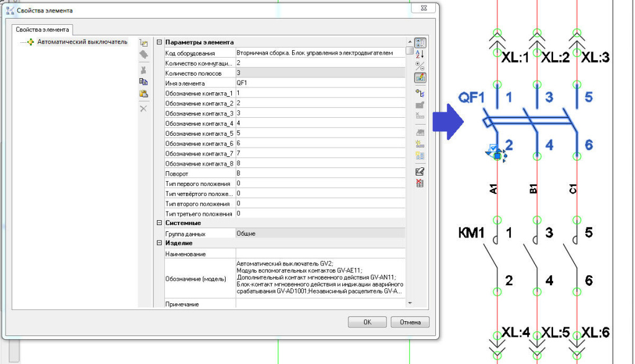Click the expand/collapse all plus-minus icon
The height and width of the screenshot is (364, 635).
coord(420,66)
